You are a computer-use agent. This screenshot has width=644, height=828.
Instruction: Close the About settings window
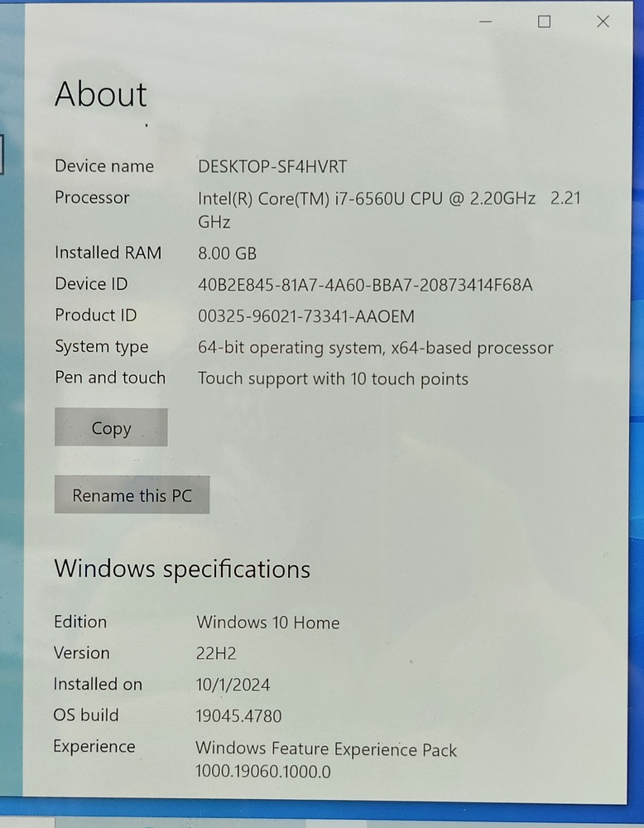(x=603, y=22)
